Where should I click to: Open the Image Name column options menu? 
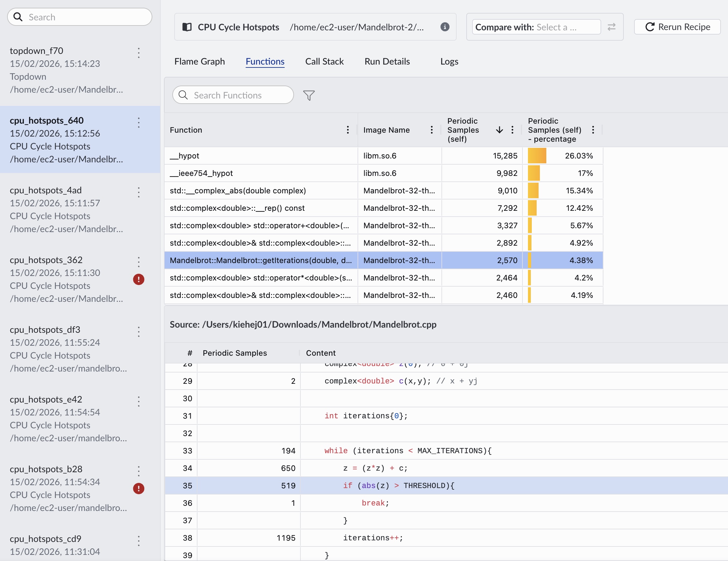click(x=431, y=130)
